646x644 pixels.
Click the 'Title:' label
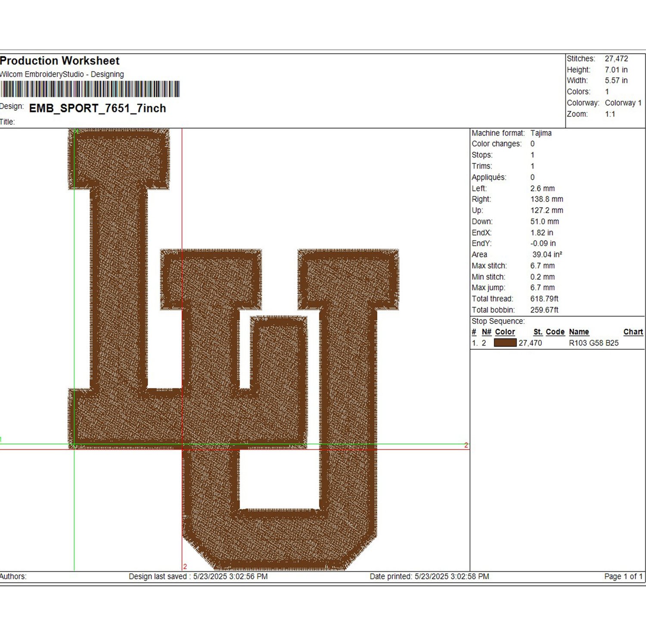click(7, 122)
